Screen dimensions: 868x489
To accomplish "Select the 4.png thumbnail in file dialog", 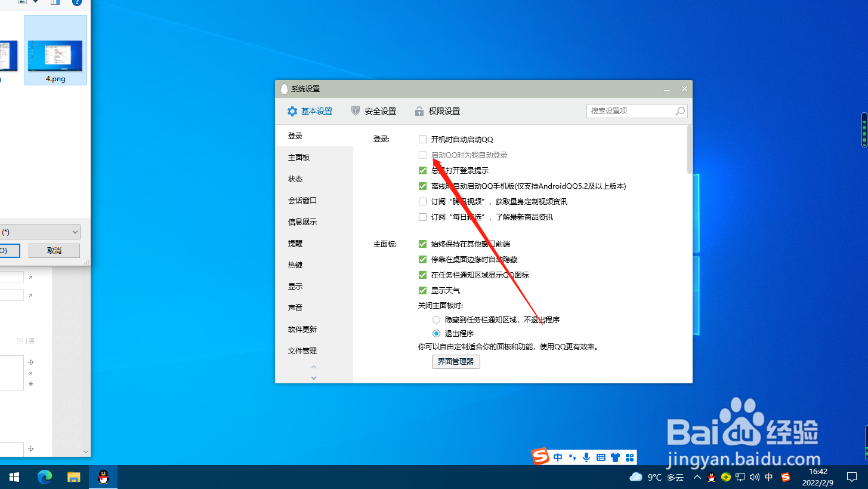I will [55, 51].
